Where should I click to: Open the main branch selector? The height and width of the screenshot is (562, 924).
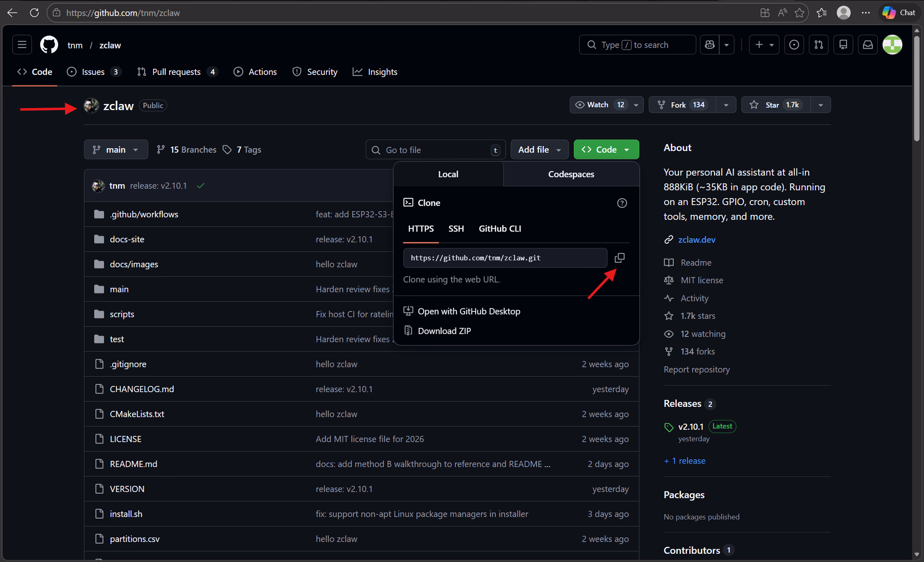click(x=115, y=149)
